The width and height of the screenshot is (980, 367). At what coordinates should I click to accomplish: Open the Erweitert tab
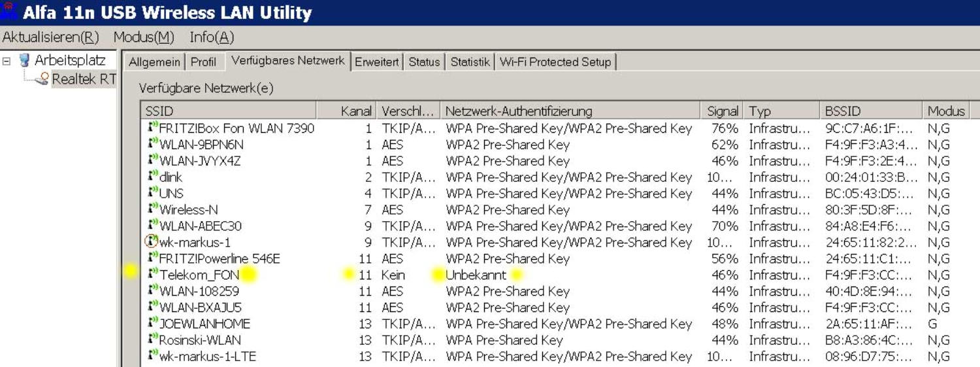[x=377, y=62]
